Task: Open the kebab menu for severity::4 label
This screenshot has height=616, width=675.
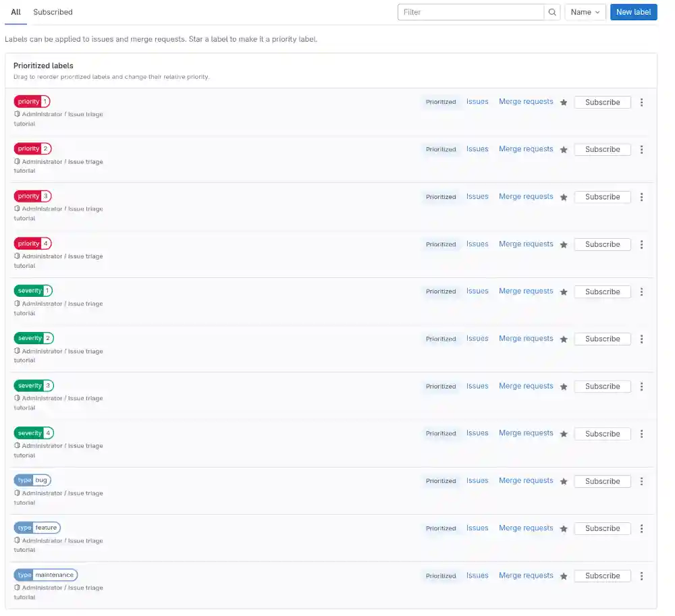Action: (641, 434)
